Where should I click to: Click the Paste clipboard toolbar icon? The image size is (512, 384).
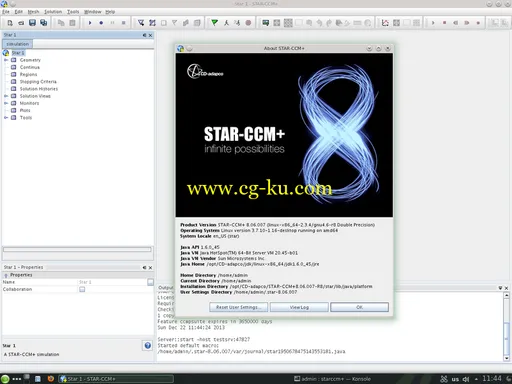72,23
